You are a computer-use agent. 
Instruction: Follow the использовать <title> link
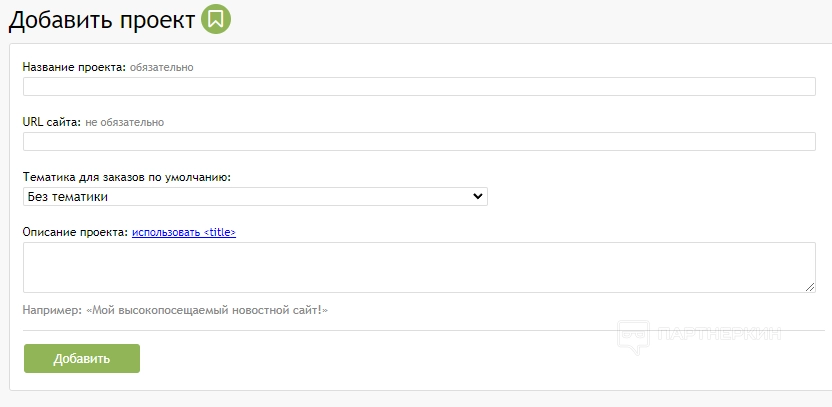pos(184,233)
